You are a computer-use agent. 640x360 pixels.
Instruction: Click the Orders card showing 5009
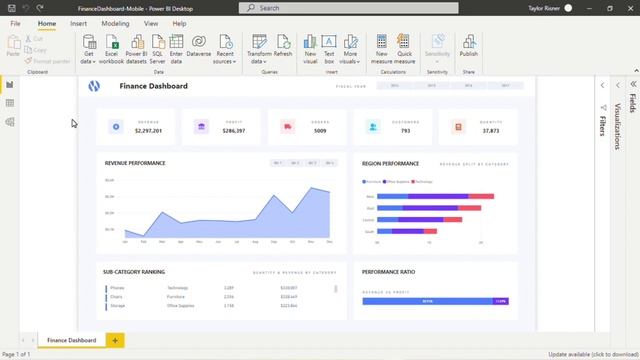pyautogui.click(x=307, y=127)
